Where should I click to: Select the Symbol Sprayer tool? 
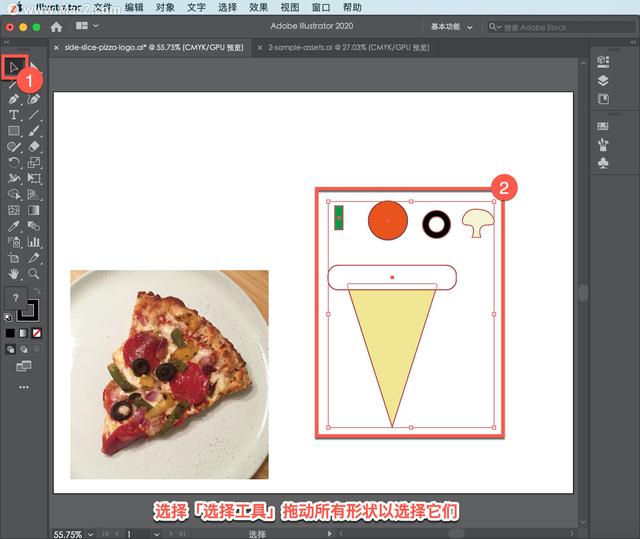coord(13,242)
